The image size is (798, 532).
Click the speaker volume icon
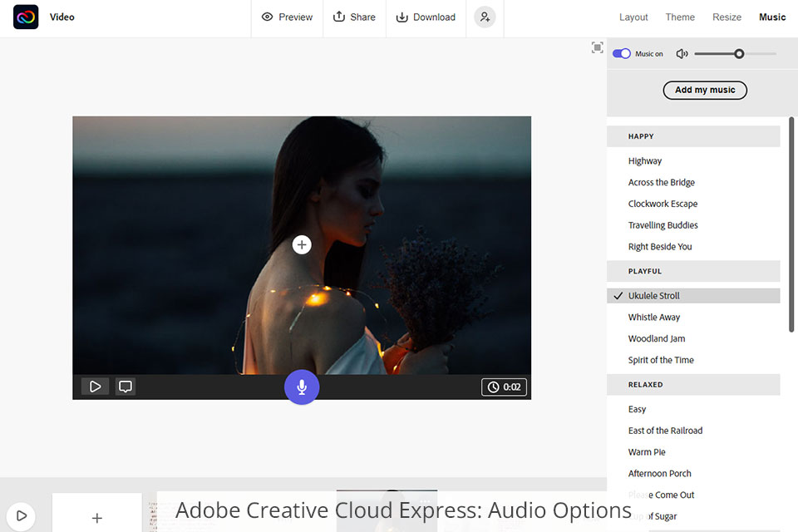pyautogui.click(x=682, y=53)
